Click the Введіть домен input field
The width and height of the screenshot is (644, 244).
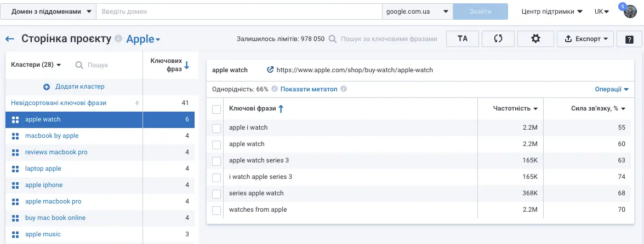tap(238, 11)
